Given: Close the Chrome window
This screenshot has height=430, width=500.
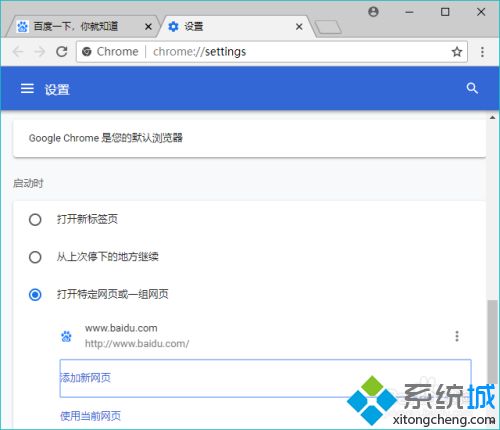Looking at the screenshot, I should pyautogui.click(x=481, y=12).
